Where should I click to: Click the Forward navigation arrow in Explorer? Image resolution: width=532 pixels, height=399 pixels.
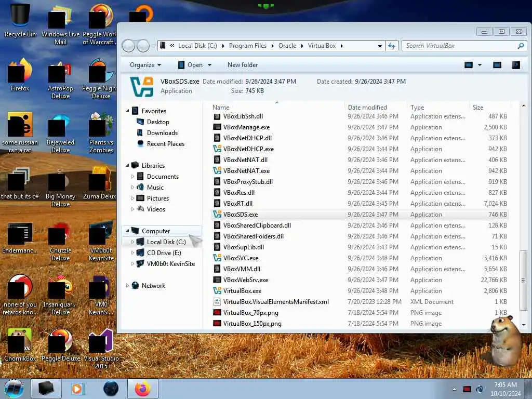pos(143,46)
